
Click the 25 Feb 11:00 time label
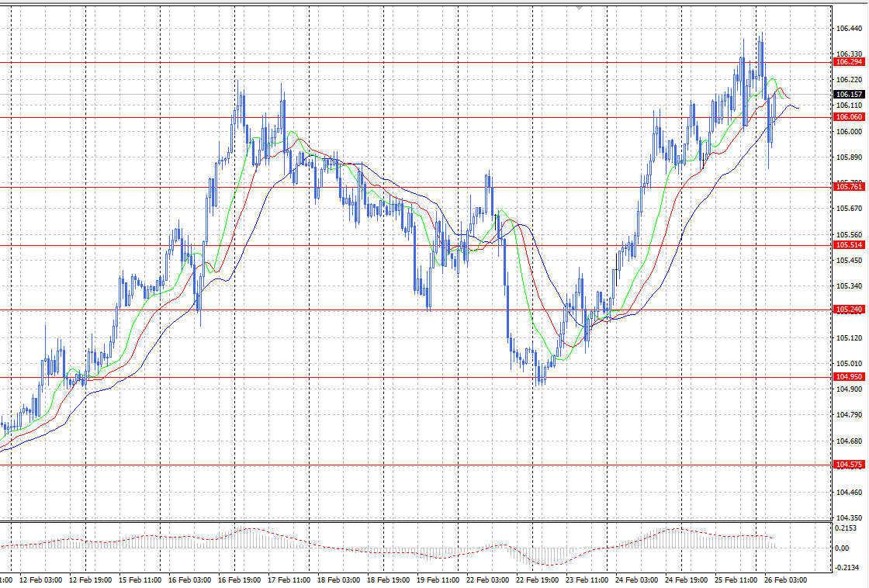click(736, 580)
